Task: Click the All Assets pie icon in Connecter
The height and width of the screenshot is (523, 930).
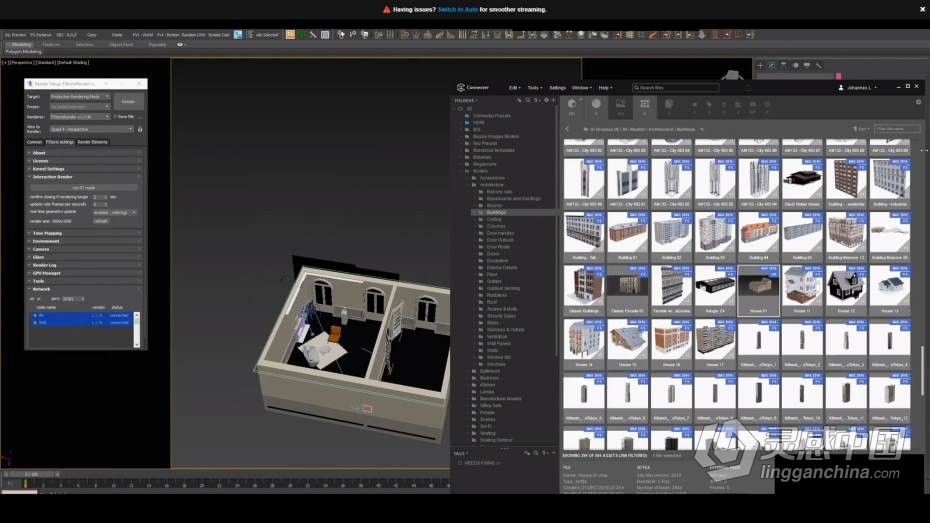Action: click(572, 104)
